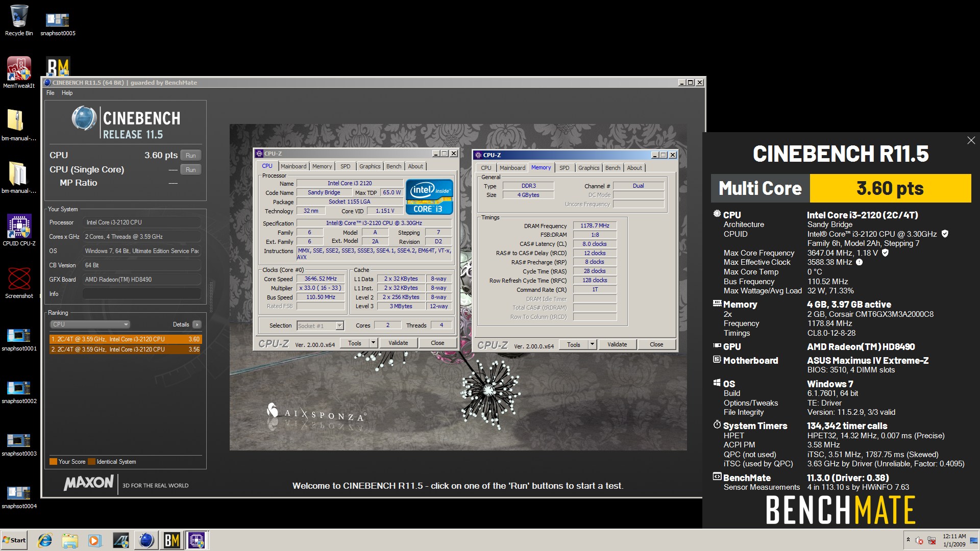This screenshot has height=551, width=980.
Task: Click the shield icon beside Max Core Frequency
Action: coord(885,253)
